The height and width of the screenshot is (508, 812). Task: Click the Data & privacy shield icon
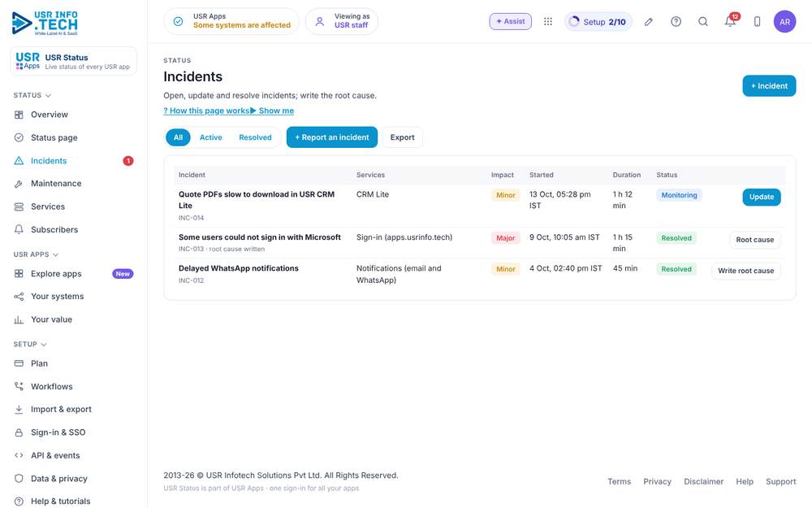coord(19,479)
